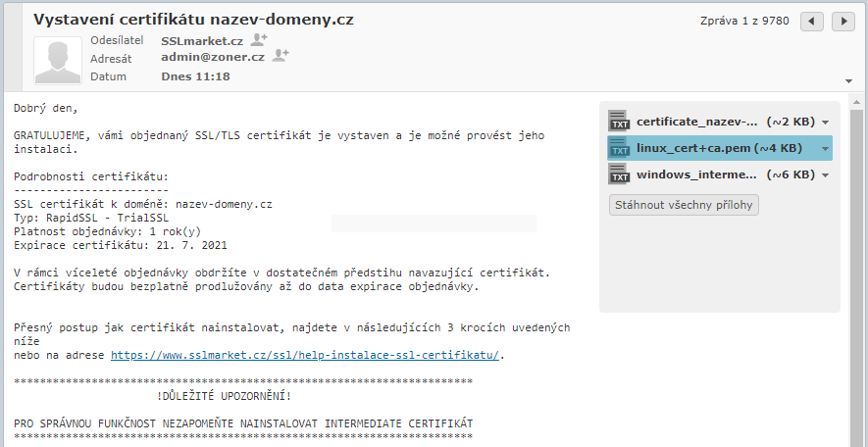Click the SSLmarket.cz sender name
The height and width of the screenshot is (447, 868).
pos(202,40)
